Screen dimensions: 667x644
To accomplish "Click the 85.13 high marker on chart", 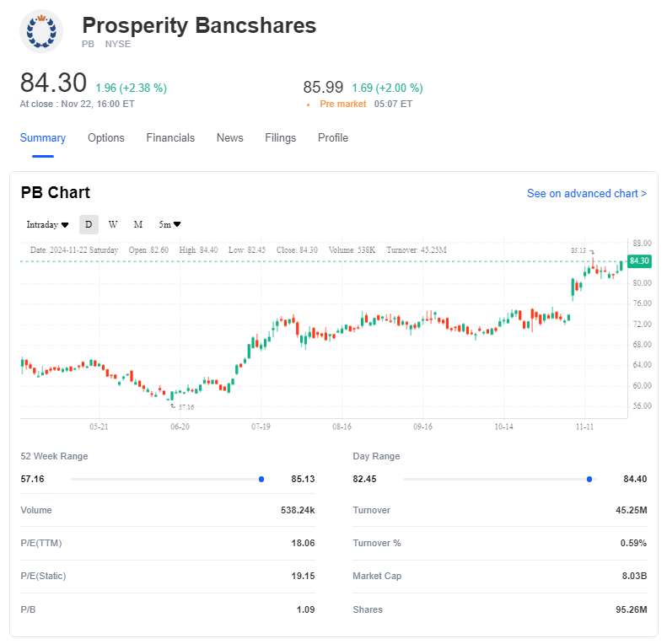I will pyautogui.click(x=578, y=250).
